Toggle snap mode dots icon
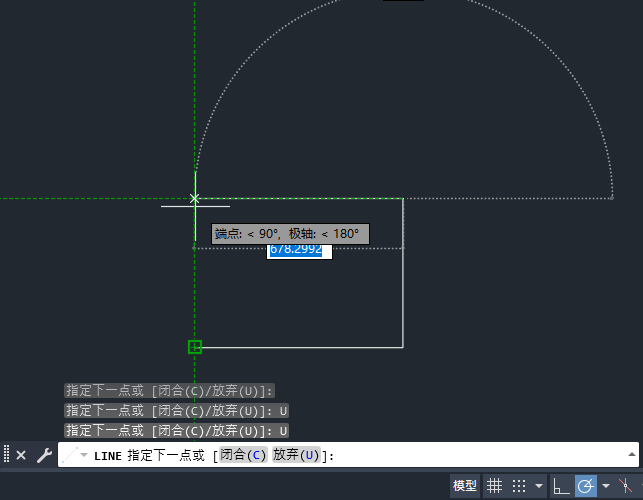The width and height of the screenshot is (643, 500). (519, 486)
